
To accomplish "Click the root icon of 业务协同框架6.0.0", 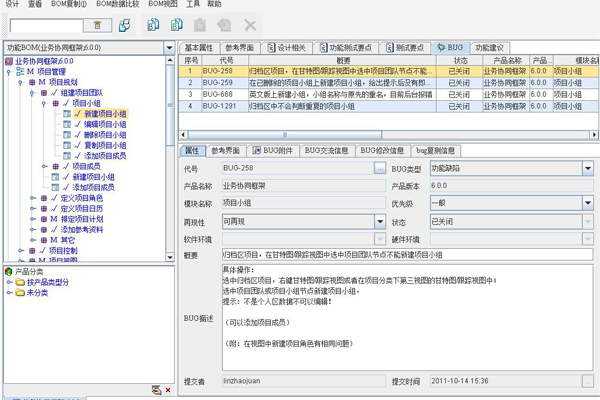I will (x=9, y=61).
